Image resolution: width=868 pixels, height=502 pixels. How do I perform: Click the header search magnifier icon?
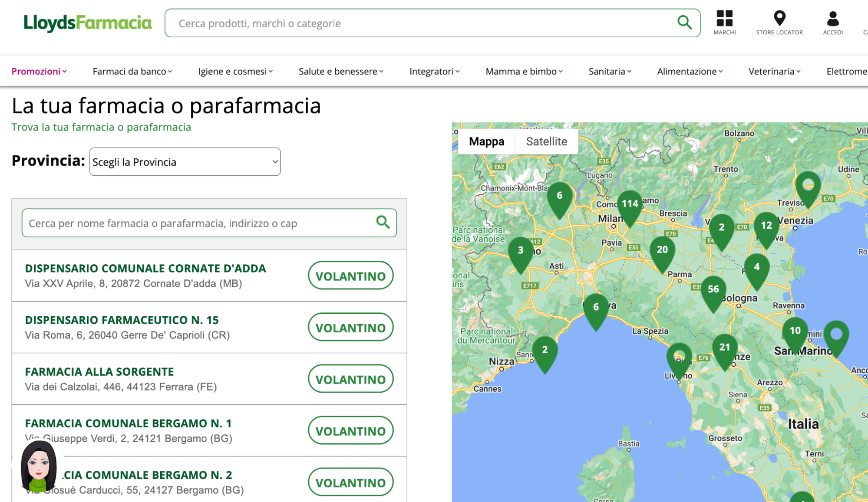click(684, 22)
